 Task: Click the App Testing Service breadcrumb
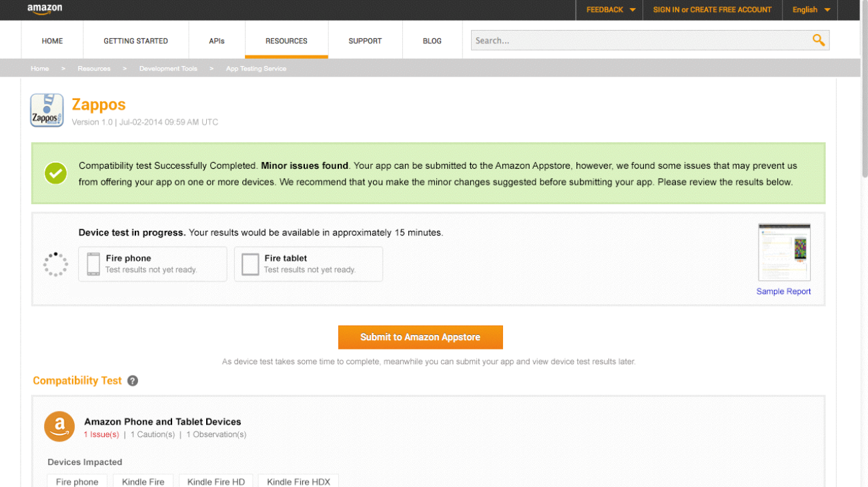pos(256,69)
